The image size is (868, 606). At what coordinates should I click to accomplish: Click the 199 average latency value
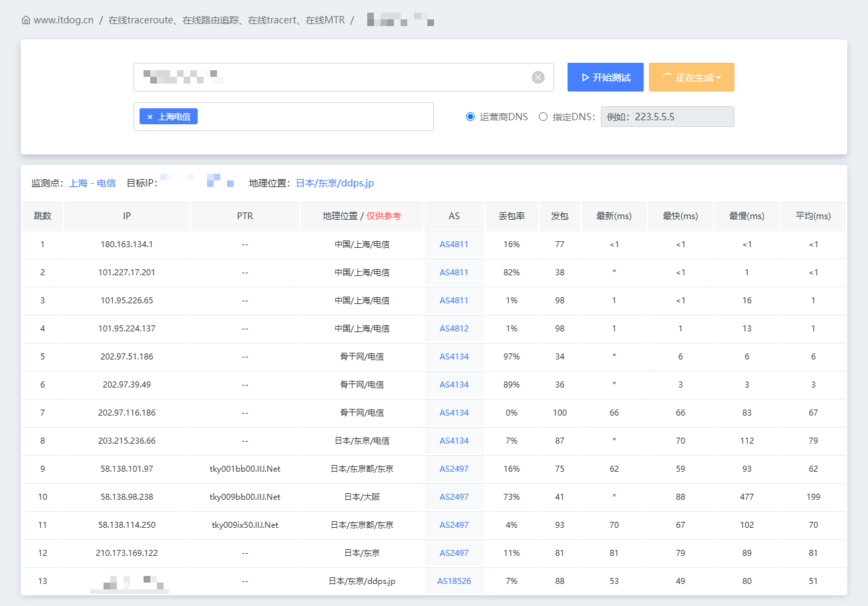coord(813,497)
